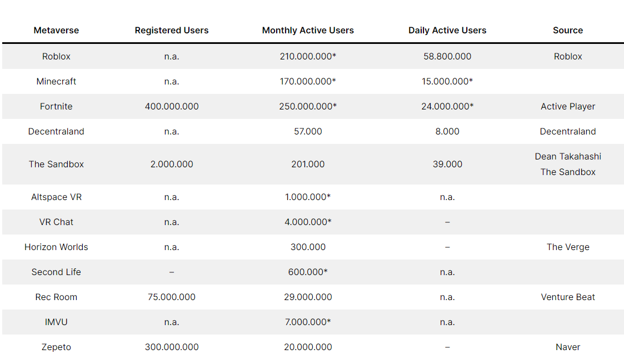Select Roblox daily value 58.800.000
Screen dimensions: 624x364
(x=447, y=57)
